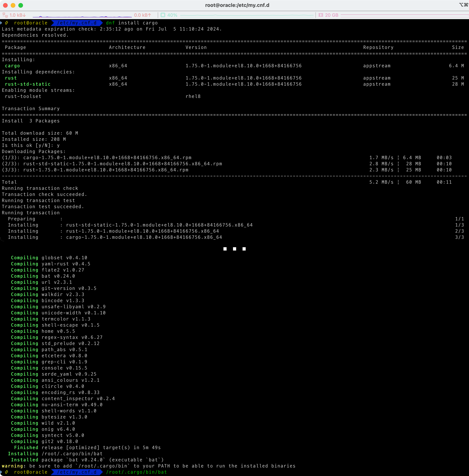Screen dimensions: 469x476
Task: Click the blue mark arrow at top prompt
Action: click(1, 23)
